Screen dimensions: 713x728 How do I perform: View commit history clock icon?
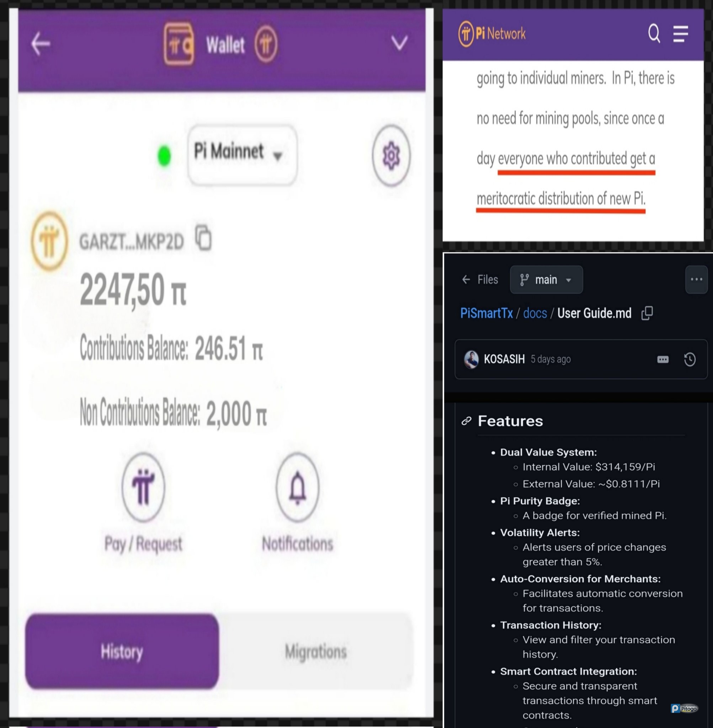(x=690, y=359)
